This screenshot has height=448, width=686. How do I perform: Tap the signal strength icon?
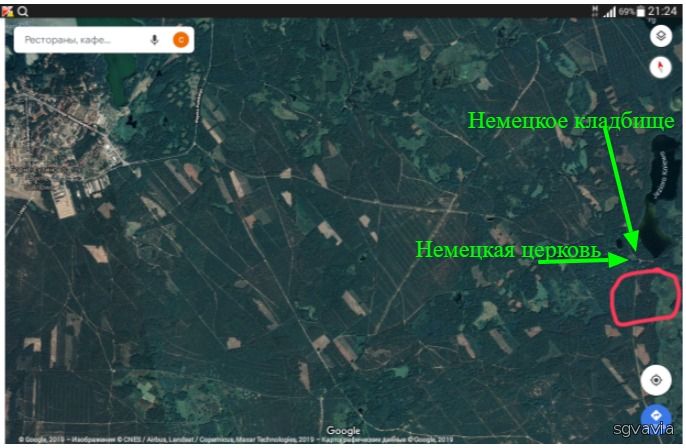click(x=609, y=10)
